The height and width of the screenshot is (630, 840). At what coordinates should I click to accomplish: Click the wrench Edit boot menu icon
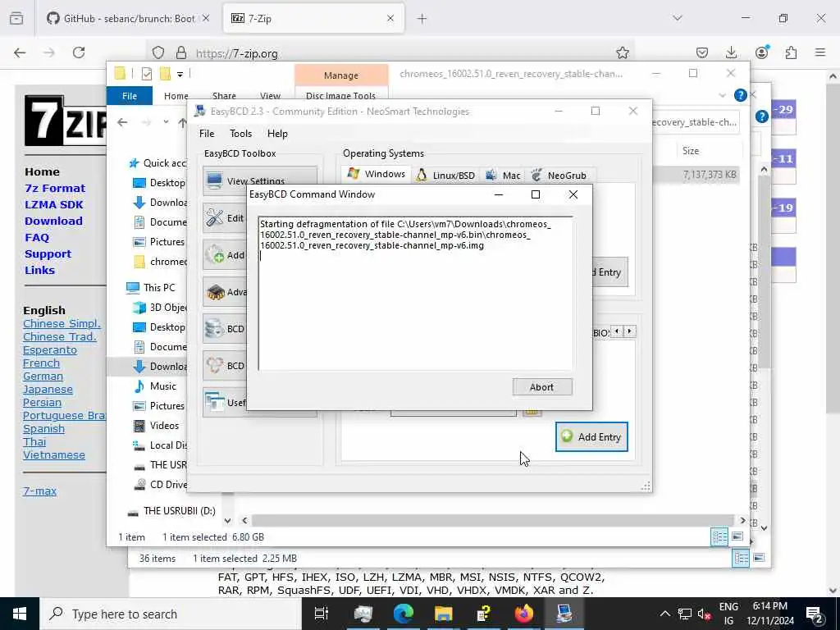[215, 217]
